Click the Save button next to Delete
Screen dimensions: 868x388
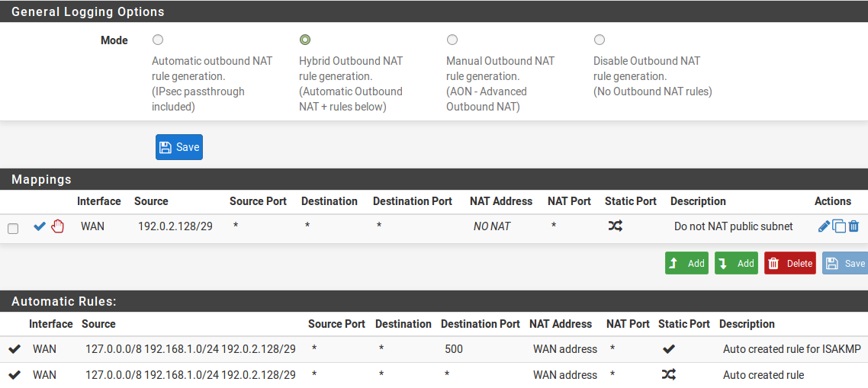[845, 263]
